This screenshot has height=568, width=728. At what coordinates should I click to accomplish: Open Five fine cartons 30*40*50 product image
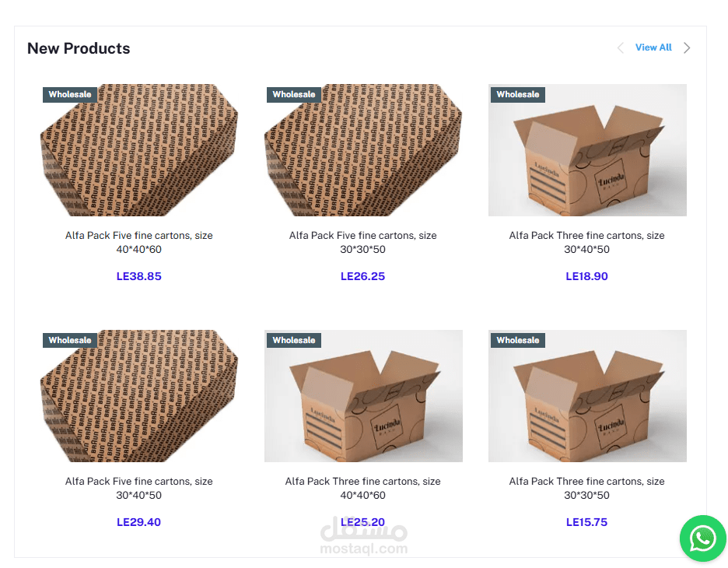pyautogui.click(x=138, y=396)
